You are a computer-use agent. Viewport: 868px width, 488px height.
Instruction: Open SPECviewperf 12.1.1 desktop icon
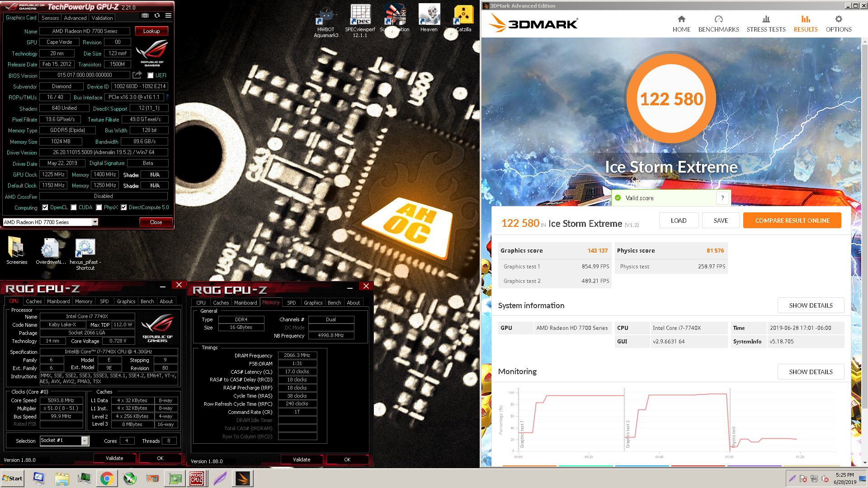click(360, 21)
